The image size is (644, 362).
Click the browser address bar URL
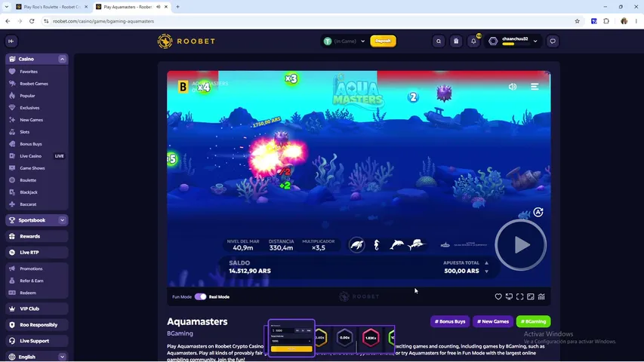pyautogui.click(x=103, y=21)
